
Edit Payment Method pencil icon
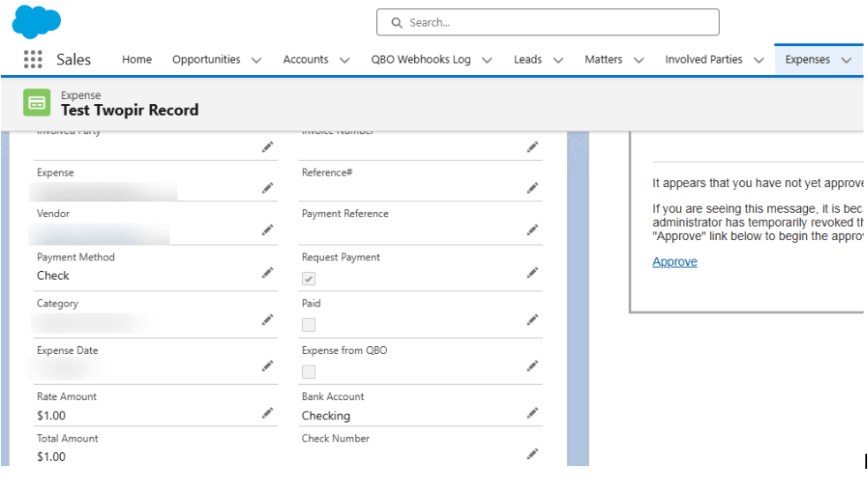(x=268, y=272)
